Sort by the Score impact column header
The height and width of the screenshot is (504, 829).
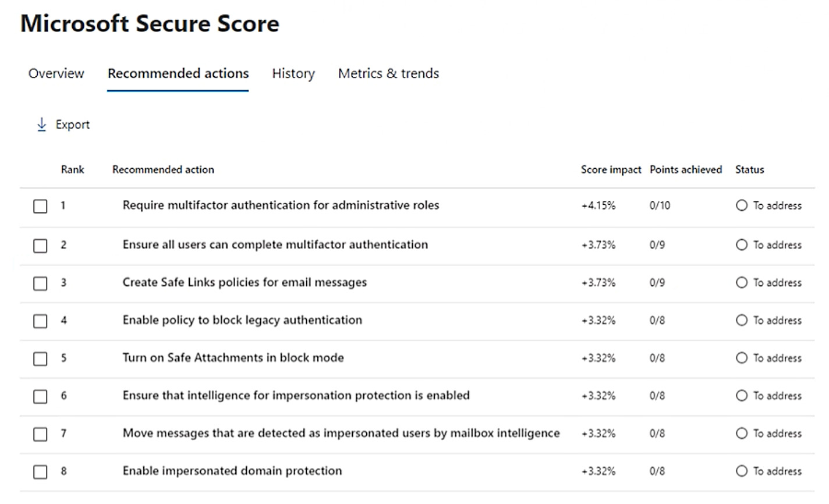coord(611,169)
